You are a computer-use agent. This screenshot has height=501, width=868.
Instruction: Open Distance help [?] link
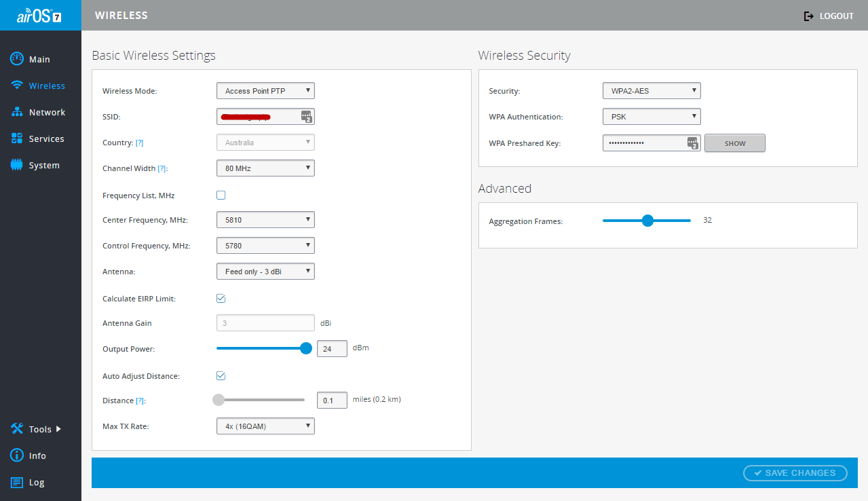point(140,401)
